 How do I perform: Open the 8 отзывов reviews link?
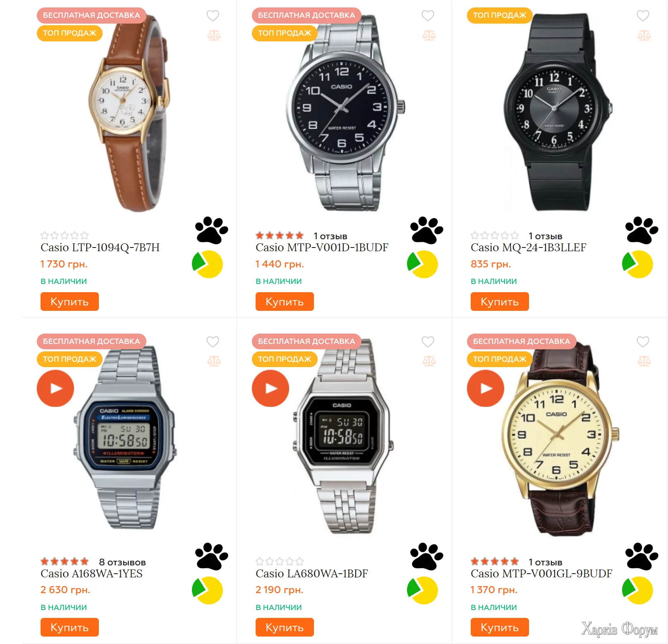[122, 562]
